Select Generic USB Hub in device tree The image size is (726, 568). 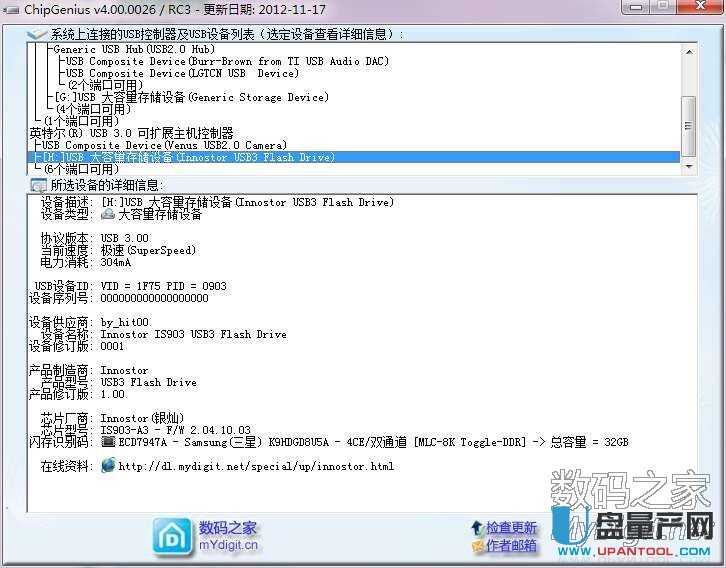[x=133, y=49]
